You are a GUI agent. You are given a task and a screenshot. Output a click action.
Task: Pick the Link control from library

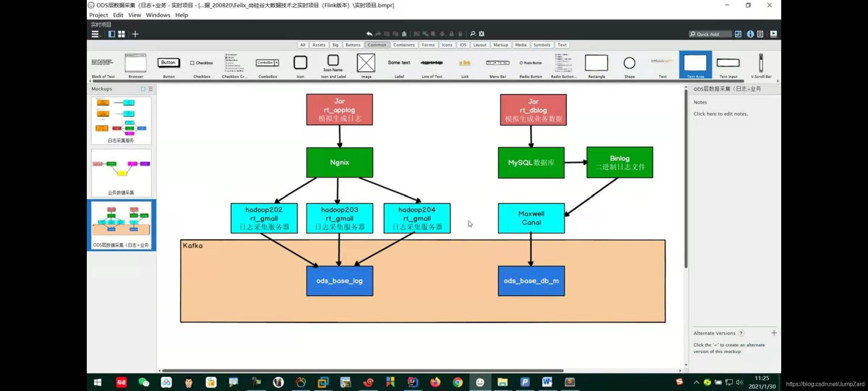(x=465, y=66)
